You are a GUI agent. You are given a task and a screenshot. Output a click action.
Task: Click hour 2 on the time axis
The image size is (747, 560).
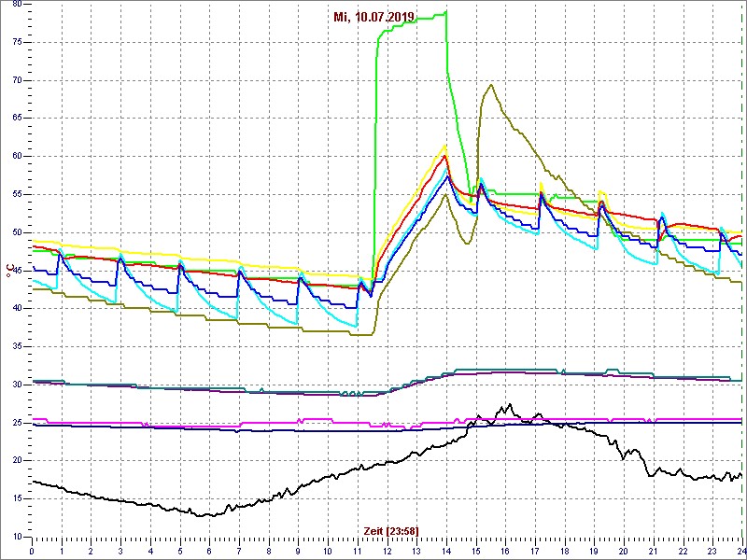[x=91, y=552]
